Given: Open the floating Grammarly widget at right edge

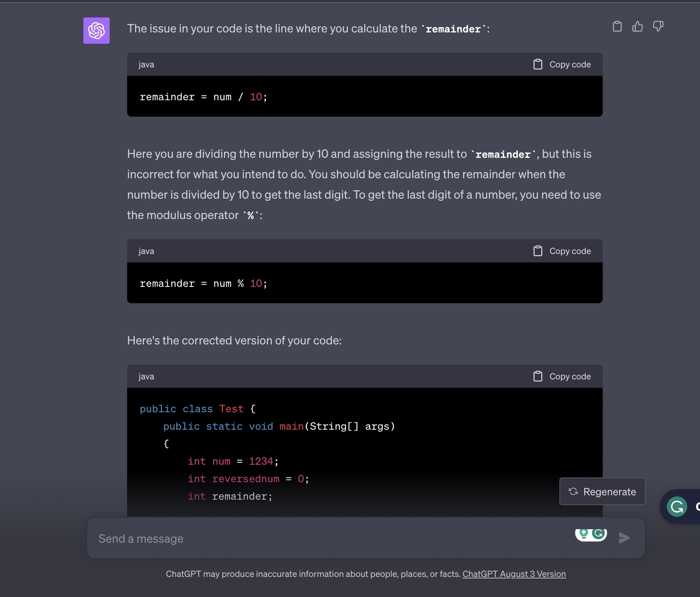Looking at the screenshot, I should [x=677, y=507].
